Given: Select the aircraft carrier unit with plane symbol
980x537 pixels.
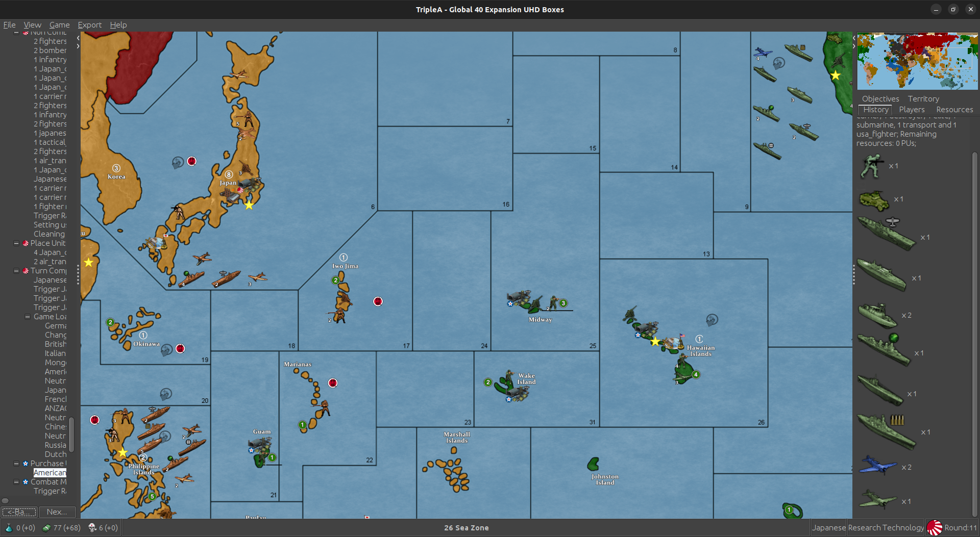Looking at the screenshot, I should 887,234.
